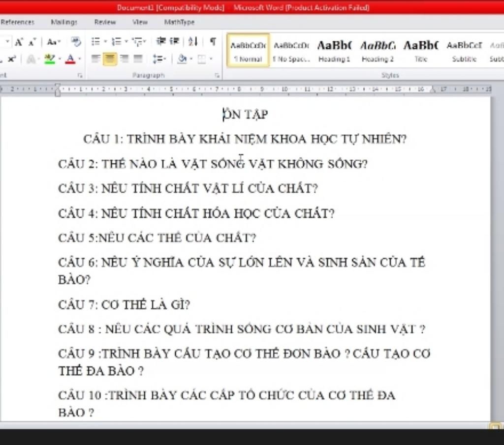The image size is (504, 445).
Task: Apply paragraph shading fill color
Action: pos(182,59)
